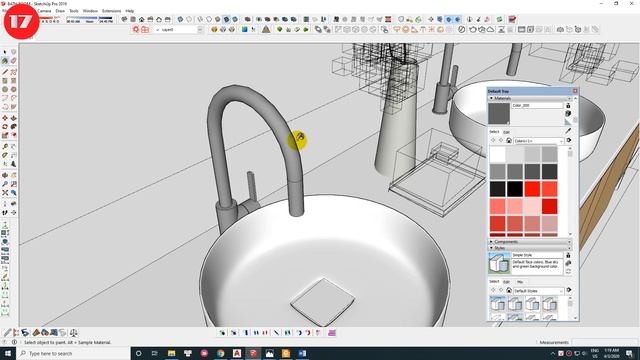Select the Protractor tool

coord(5,155)
